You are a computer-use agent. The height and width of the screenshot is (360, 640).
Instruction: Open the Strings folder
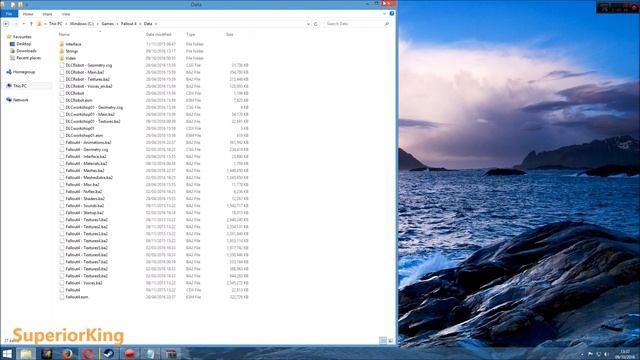71,51
